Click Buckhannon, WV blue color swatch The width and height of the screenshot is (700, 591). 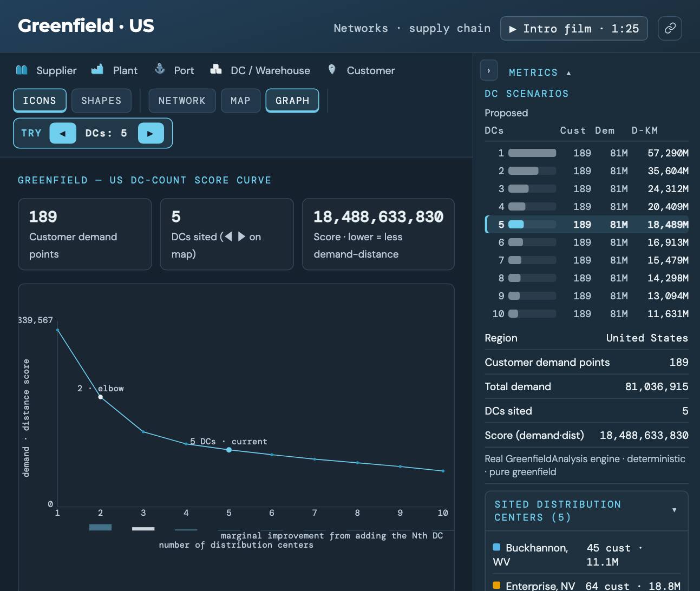pos(496,547)
